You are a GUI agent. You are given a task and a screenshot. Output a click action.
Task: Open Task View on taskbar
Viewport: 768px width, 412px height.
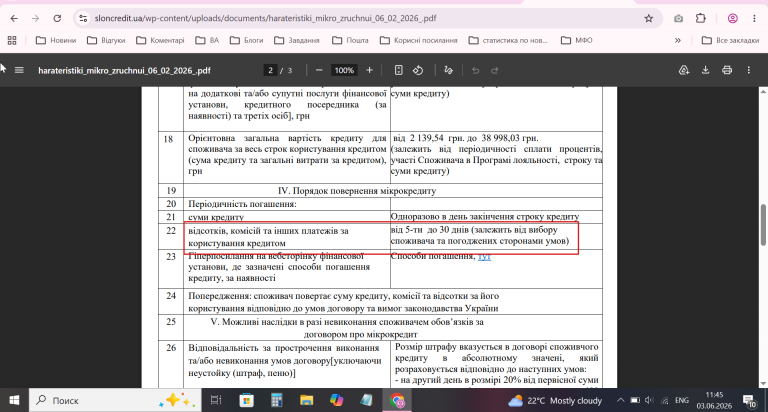[x=216, y=400]
